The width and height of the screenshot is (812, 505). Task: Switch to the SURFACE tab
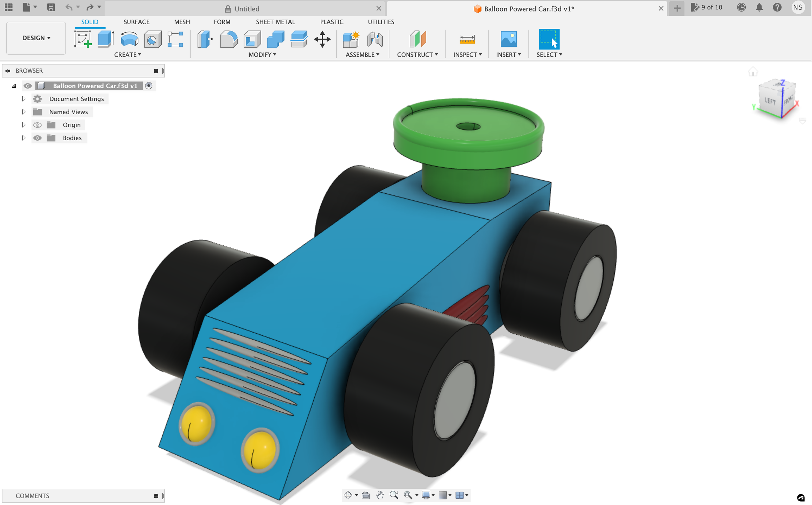coord(136,22)
